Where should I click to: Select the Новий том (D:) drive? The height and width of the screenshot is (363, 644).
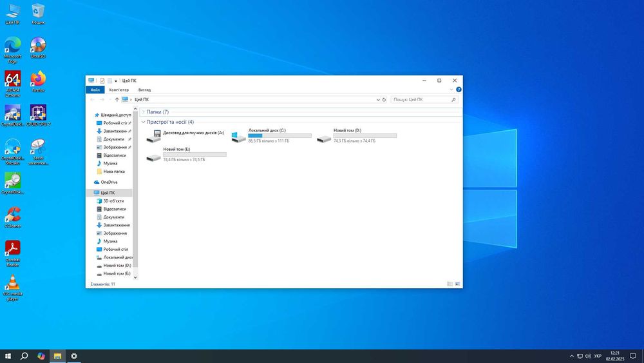357,135
